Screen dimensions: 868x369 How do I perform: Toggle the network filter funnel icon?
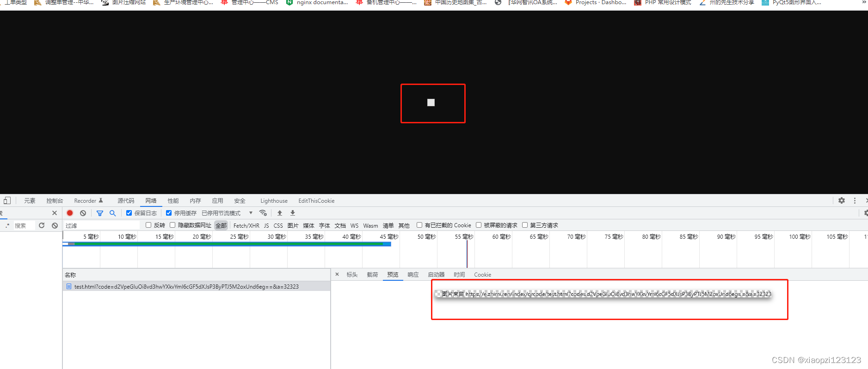point(99,213)
